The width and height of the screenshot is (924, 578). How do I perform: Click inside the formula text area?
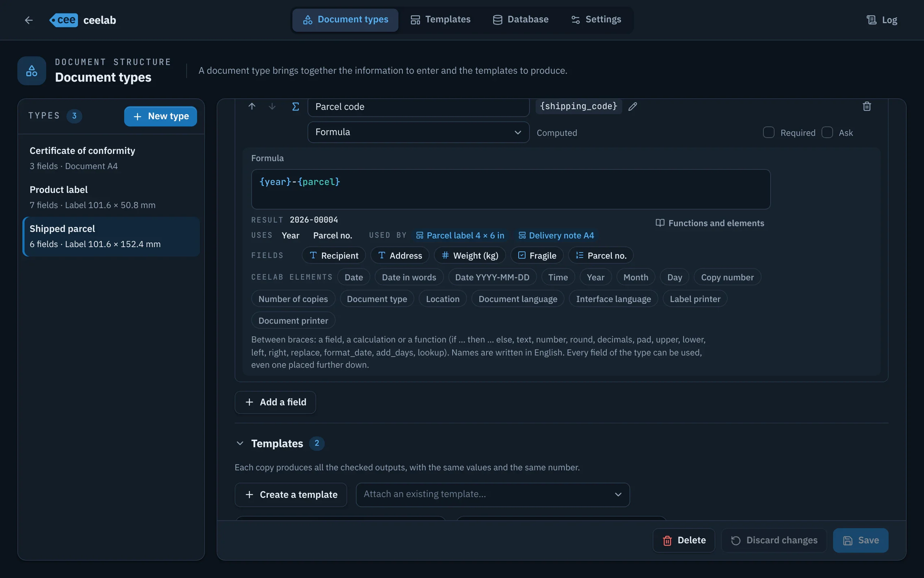(x=510, y=190)
